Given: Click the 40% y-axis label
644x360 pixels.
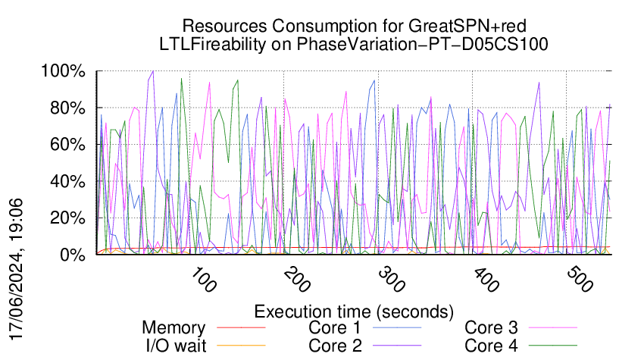Looking at the screenshot, I should coord(67,181).
